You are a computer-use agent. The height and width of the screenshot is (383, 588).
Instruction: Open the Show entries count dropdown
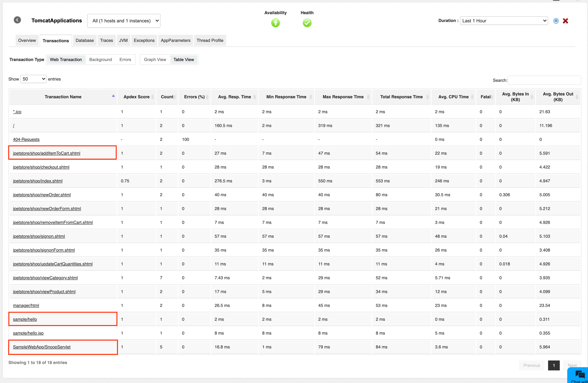click(33, 79)
